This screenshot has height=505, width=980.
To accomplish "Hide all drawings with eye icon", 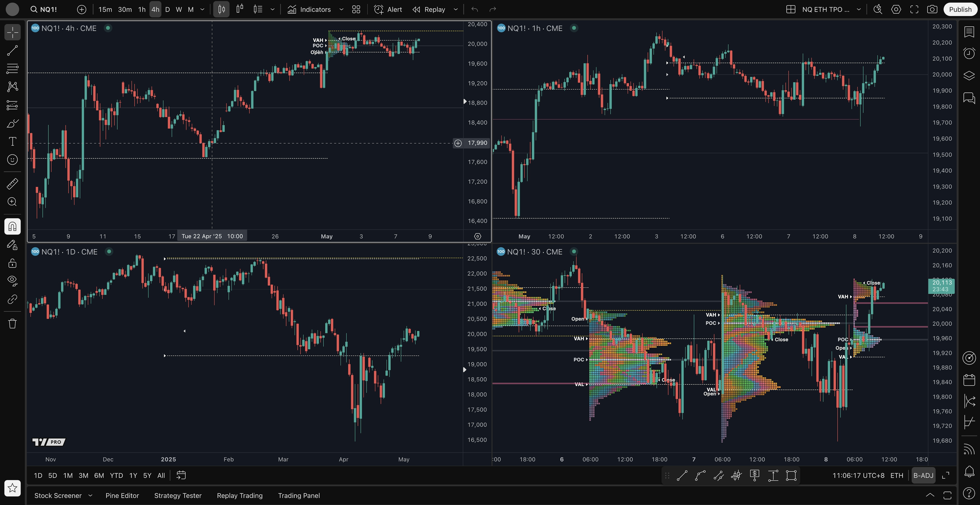I will pyautogui.click(x=12, y=281).
